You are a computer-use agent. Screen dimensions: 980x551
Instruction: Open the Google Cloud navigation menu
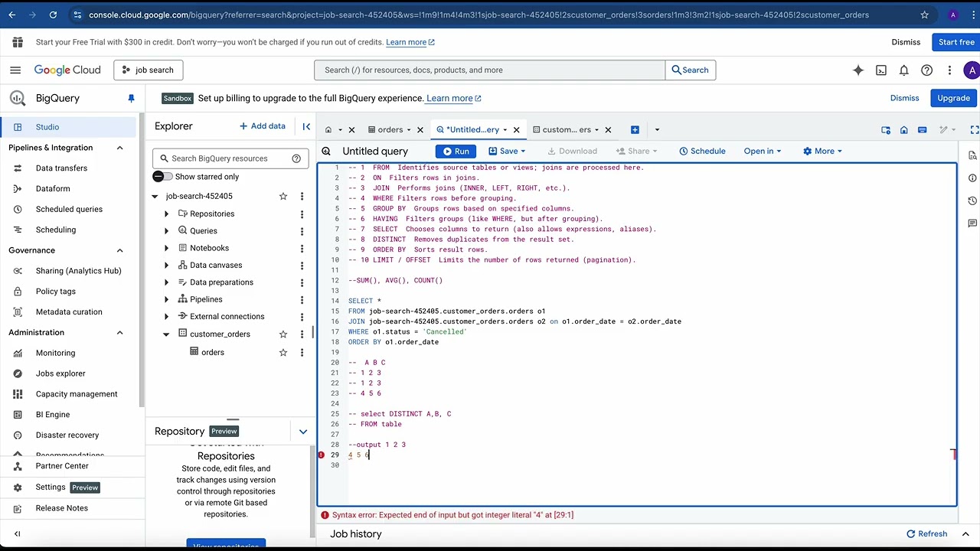click(15, 70)
